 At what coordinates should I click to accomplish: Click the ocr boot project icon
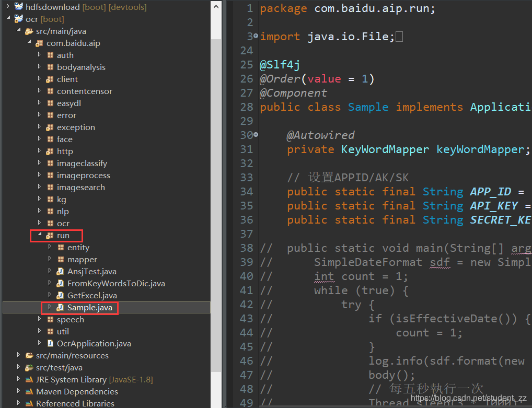click(19, 19)
